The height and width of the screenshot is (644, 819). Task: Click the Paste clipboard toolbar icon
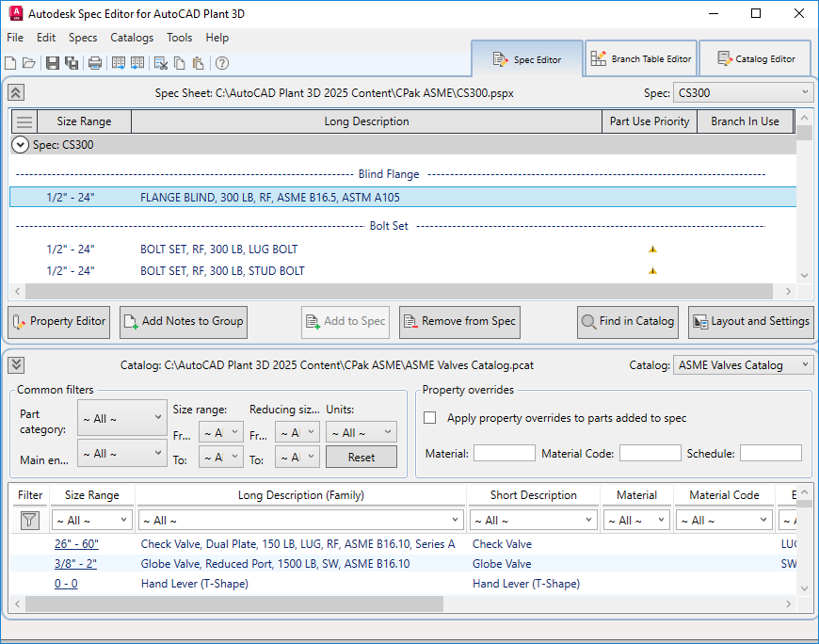click(x=198, y=63)
